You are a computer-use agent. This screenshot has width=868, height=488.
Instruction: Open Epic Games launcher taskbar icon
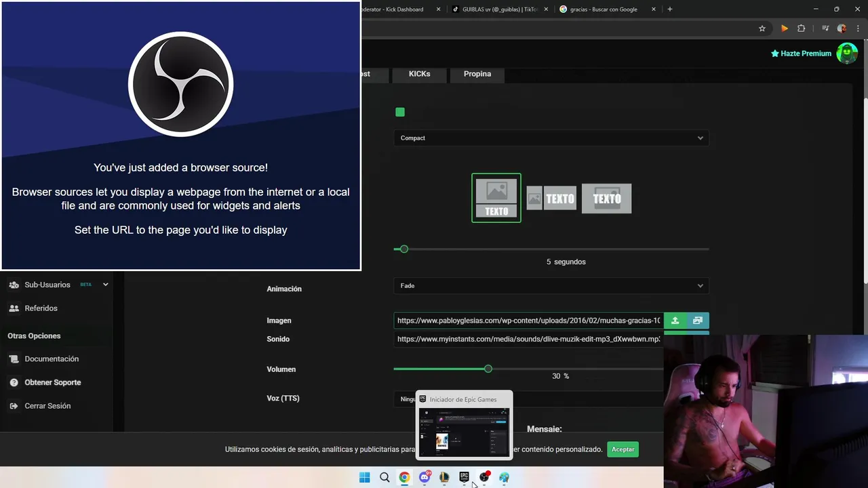(464, 477)
